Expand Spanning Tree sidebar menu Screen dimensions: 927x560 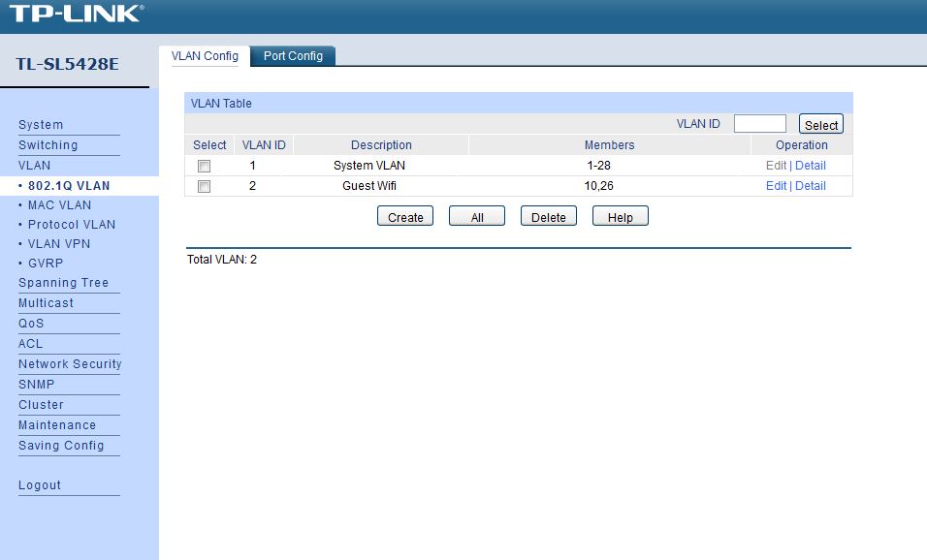tap(63, 283)
